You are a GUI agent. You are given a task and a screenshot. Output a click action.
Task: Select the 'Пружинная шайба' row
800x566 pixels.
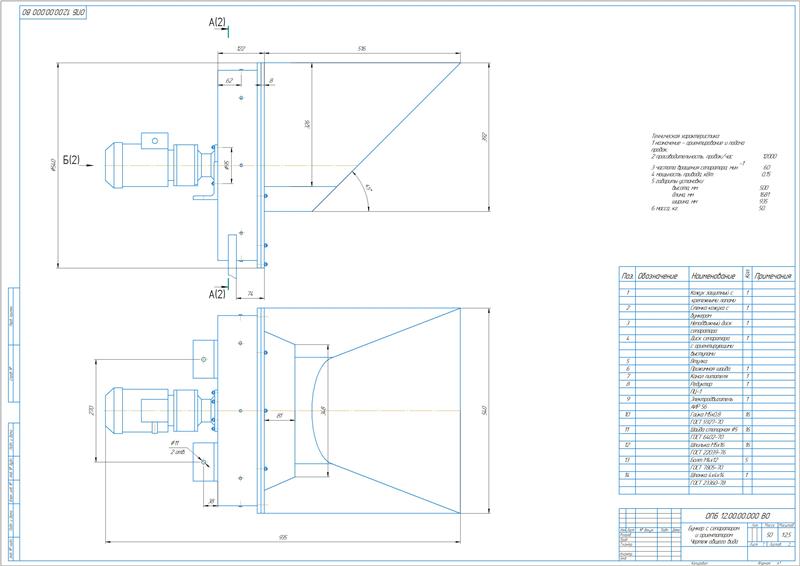(710, 368)
